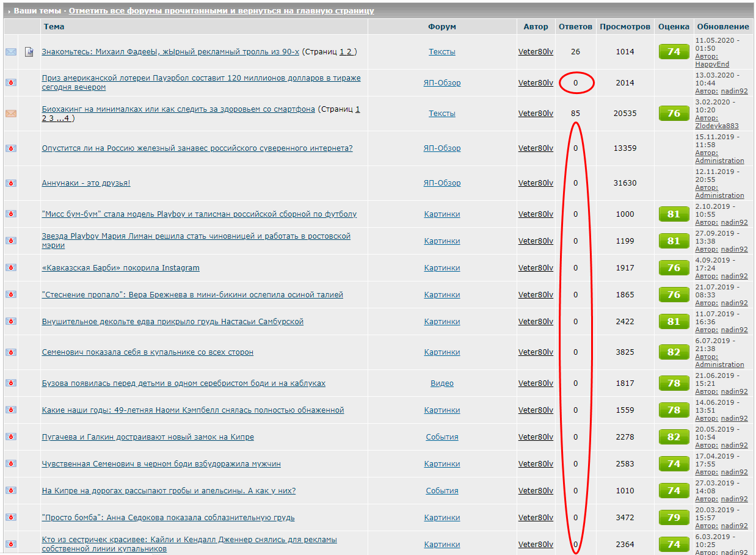
Task: Click lock icon for На Кипре topic
Action: (11, 490)
